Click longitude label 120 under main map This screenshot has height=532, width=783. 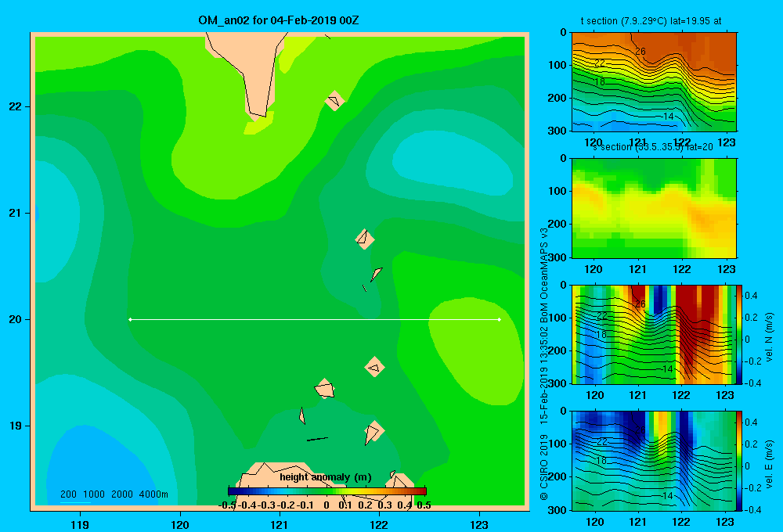(180, 524)
